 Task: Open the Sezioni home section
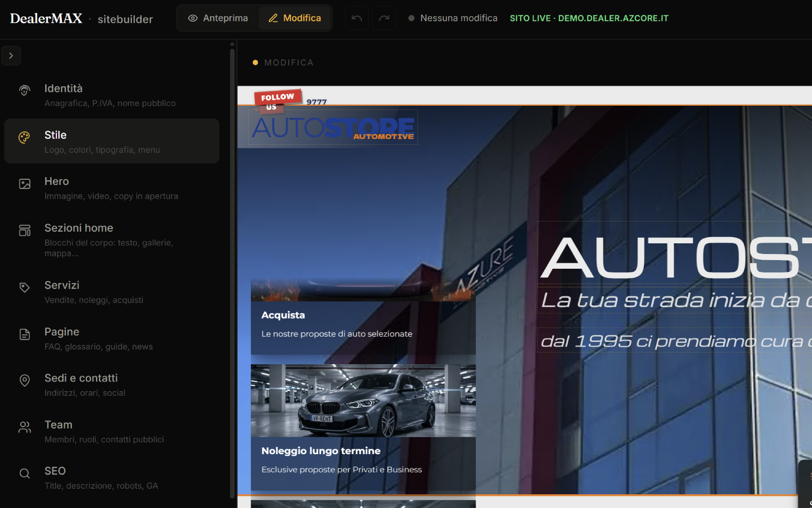(x=112, y=240)
